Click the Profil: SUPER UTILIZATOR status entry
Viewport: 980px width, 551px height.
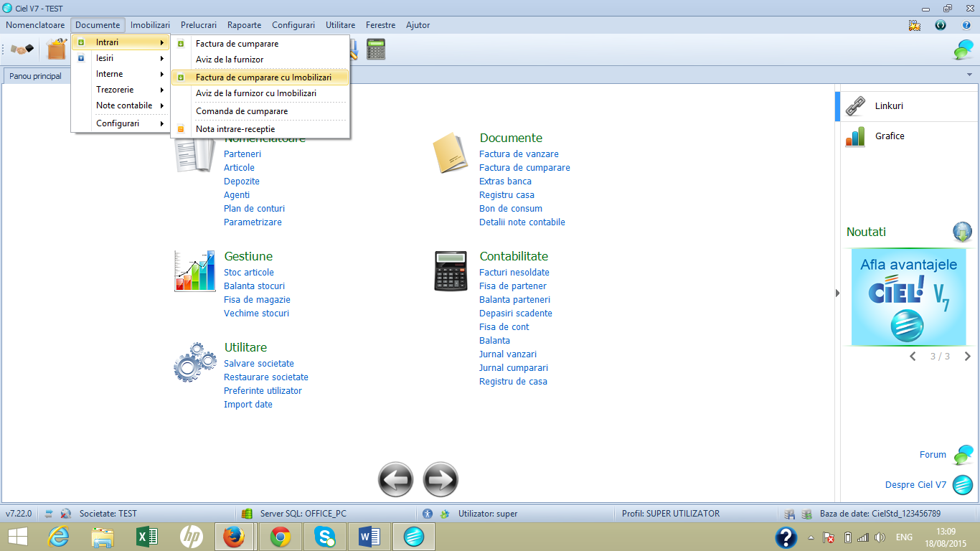(x=671, y=514)
